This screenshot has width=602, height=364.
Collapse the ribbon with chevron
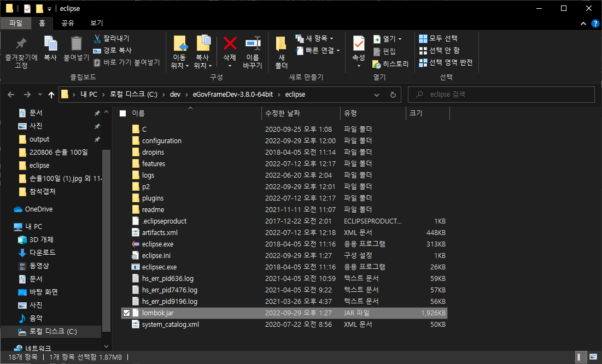tap(583, 24)
